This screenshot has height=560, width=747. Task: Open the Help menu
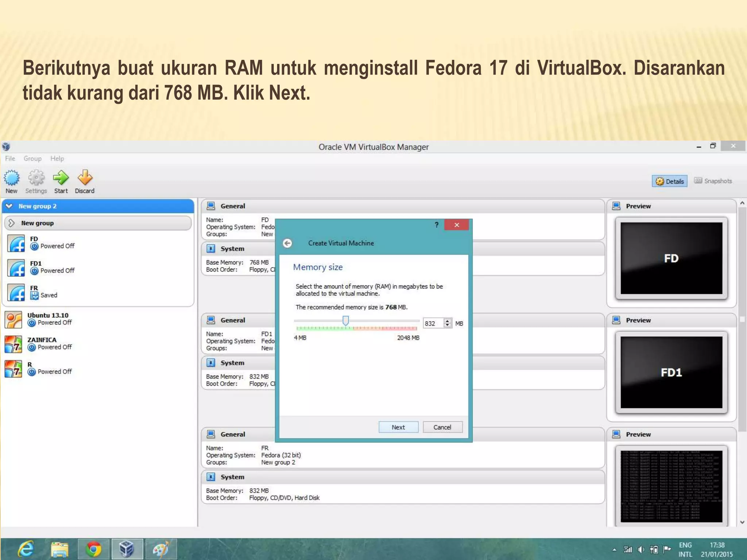tap(57, 159)
